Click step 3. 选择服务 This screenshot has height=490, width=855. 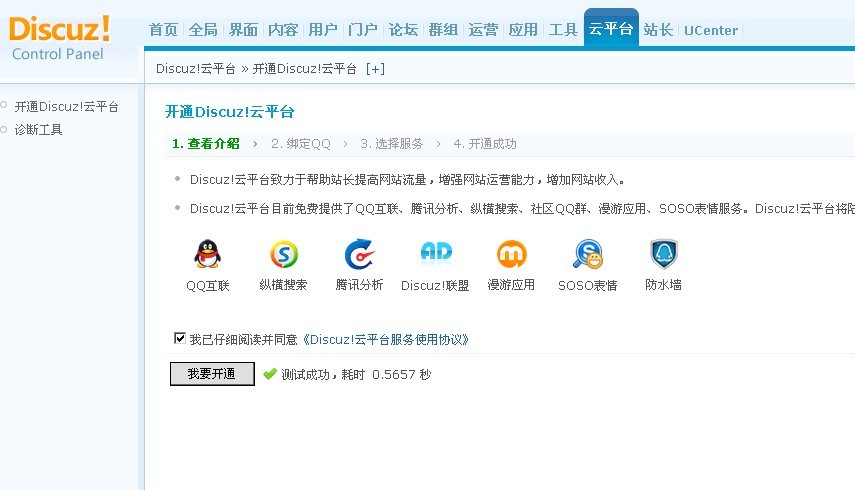click(x=392, y=144)
